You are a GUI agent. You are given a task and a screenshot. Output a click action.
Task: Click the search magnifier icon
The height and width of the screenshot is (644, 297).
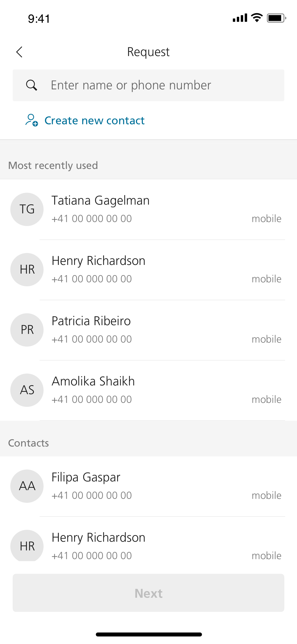click(x=31, y=85)
